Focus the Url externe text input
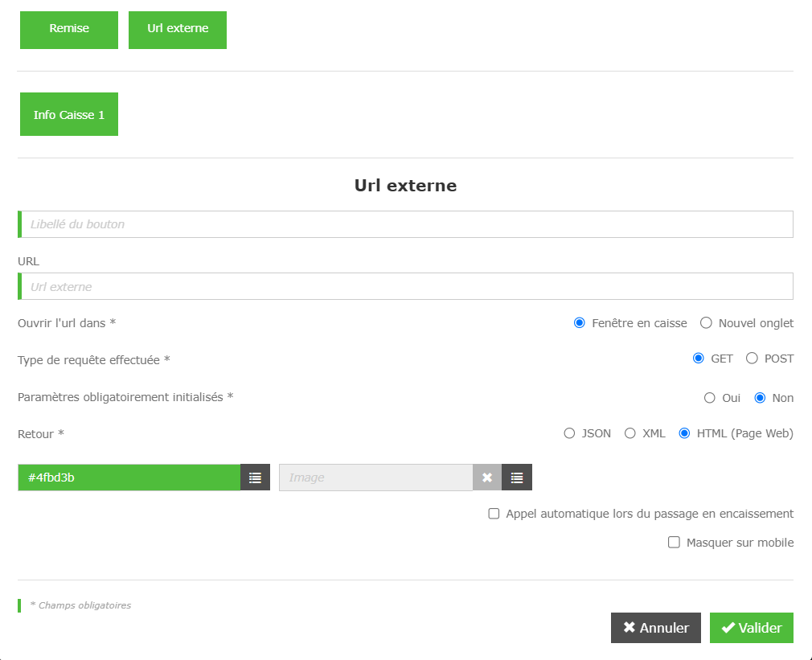 tap(405, 286)
